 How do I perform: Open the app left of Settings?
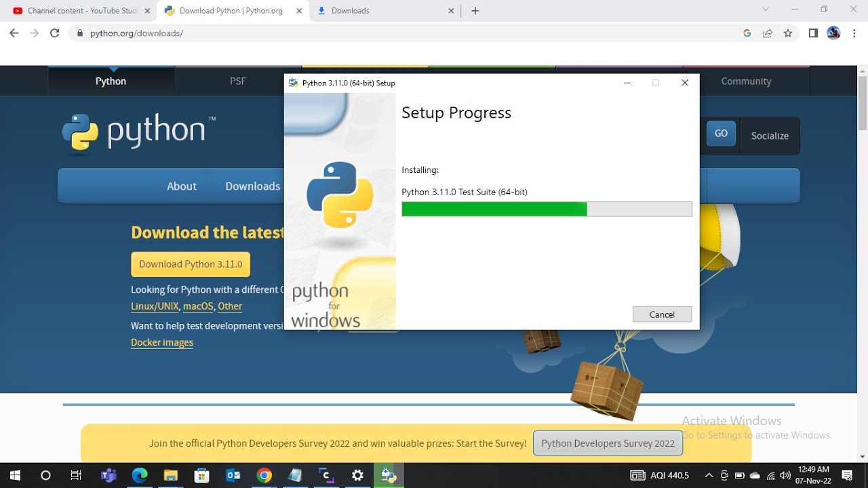click(x=326, y=475)
